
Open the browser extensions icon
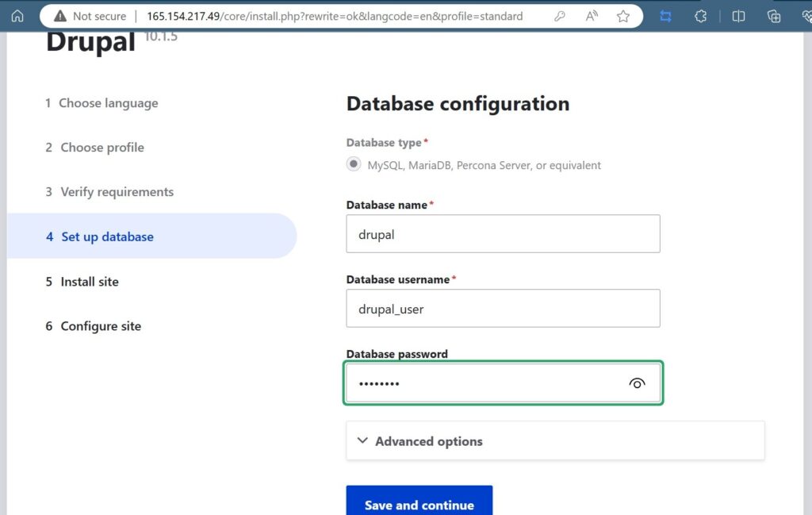pyautogui.click(x=700, y=15)
